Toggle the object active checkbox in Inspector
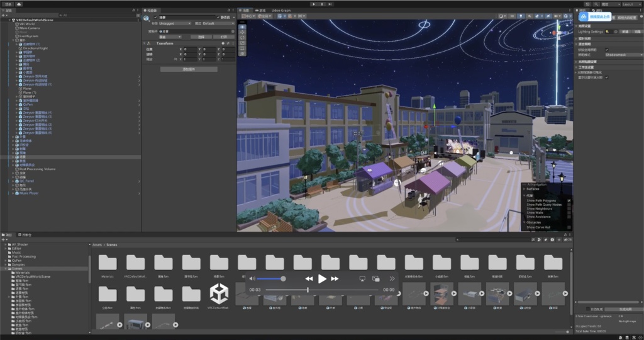 click(x=155, y=17)
